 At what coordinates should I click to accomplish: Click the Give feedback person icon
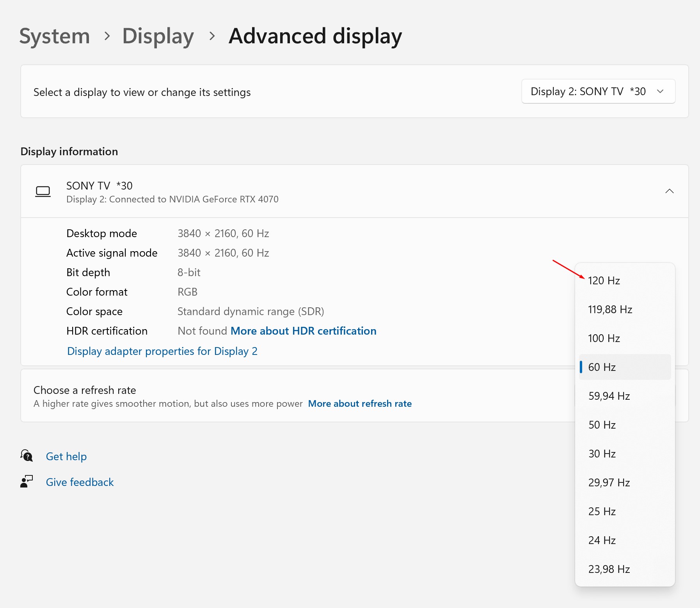point(27,482)
